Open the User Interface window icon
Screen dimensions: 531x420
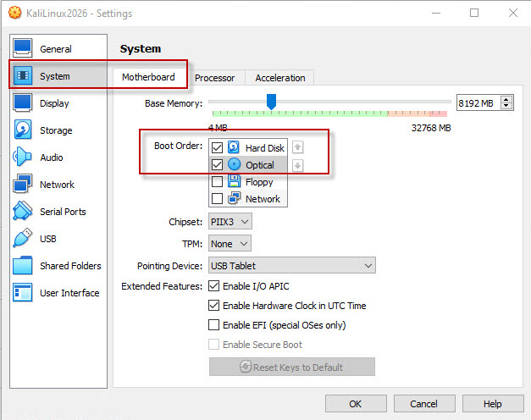23,292
